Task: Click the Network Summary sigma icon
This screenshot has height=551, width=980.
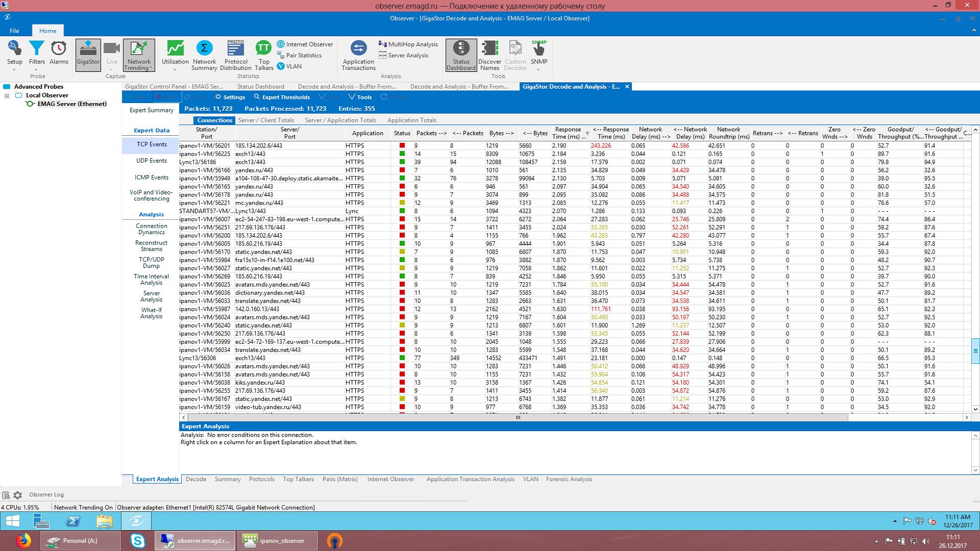Action: coord(204,49)
